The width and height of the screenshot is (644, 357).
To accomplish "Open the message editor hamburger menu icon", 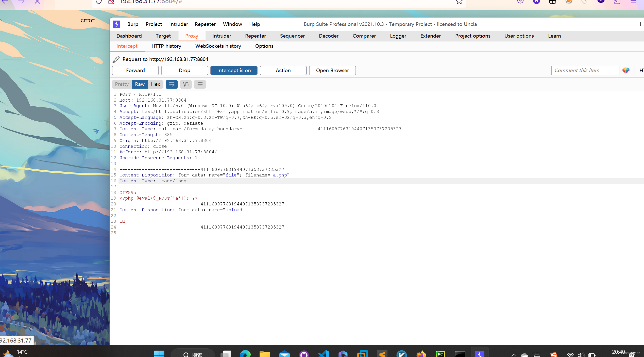I will pos(200,84).
